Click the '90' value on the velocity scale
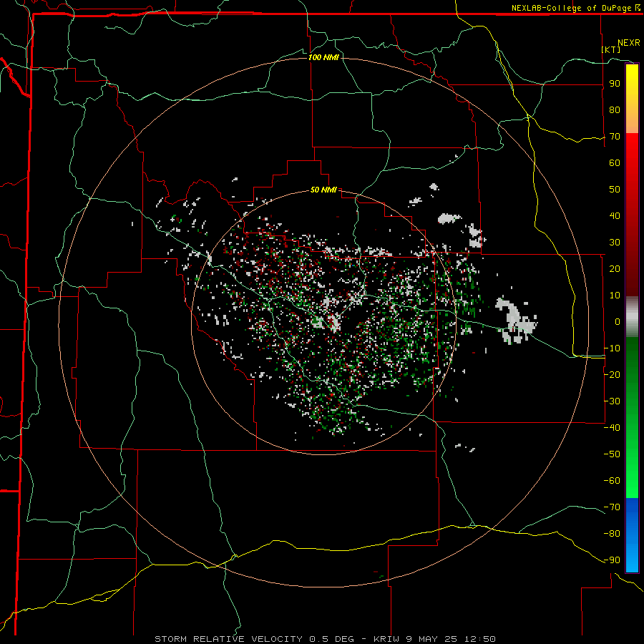 point(615,84)
